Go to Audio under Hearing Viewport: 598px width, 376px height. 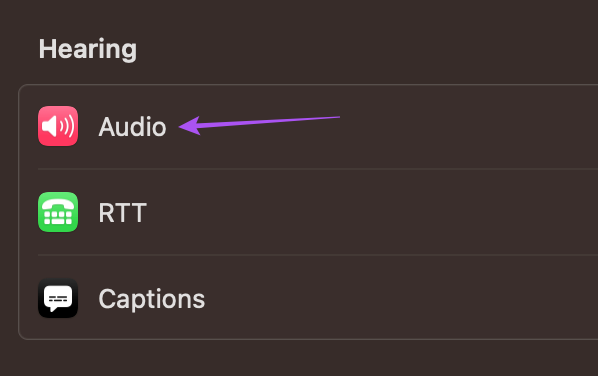309,127
